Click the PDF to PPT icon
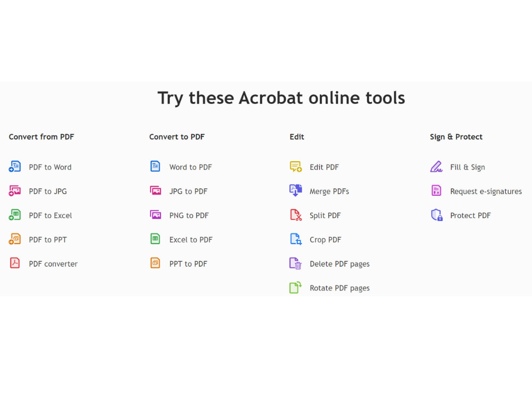Image resolution: width=532 pixels, height=399 pixels. point(14,239)
